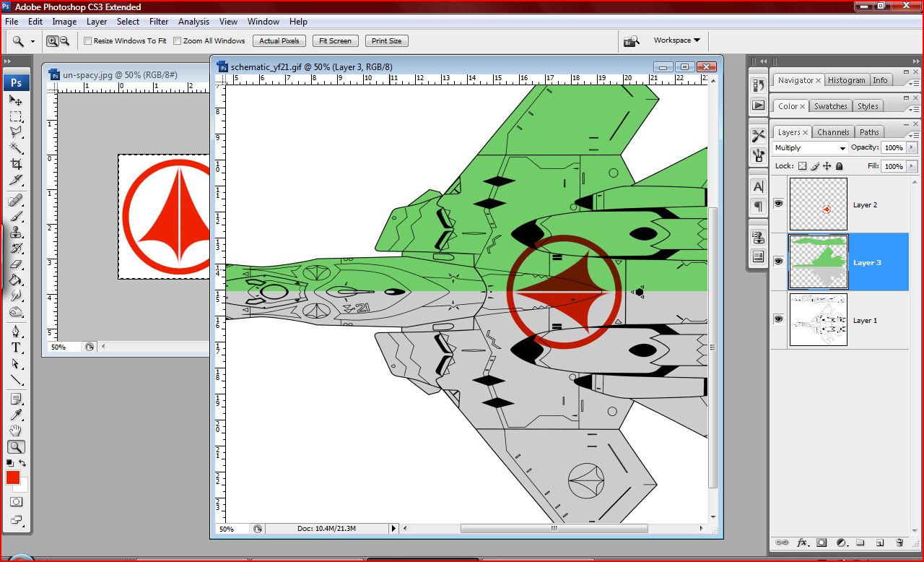Select the Pen tool

pos(16,332)
